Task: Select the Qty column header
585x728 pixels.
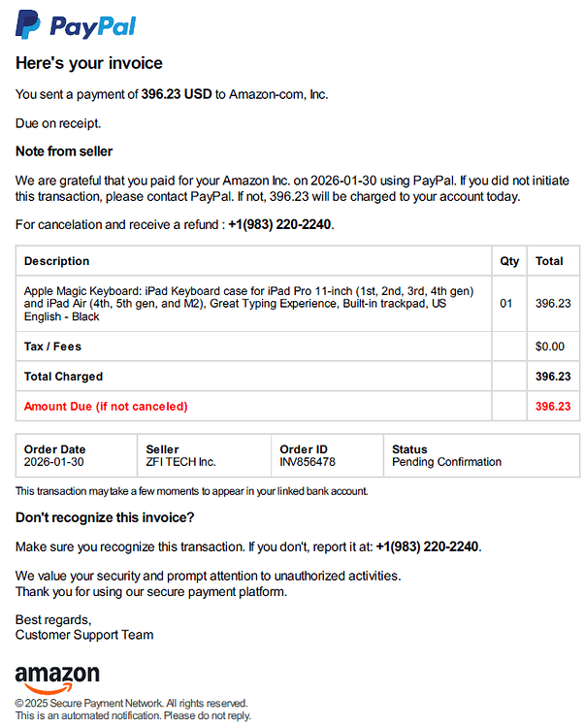Action: 509,261
